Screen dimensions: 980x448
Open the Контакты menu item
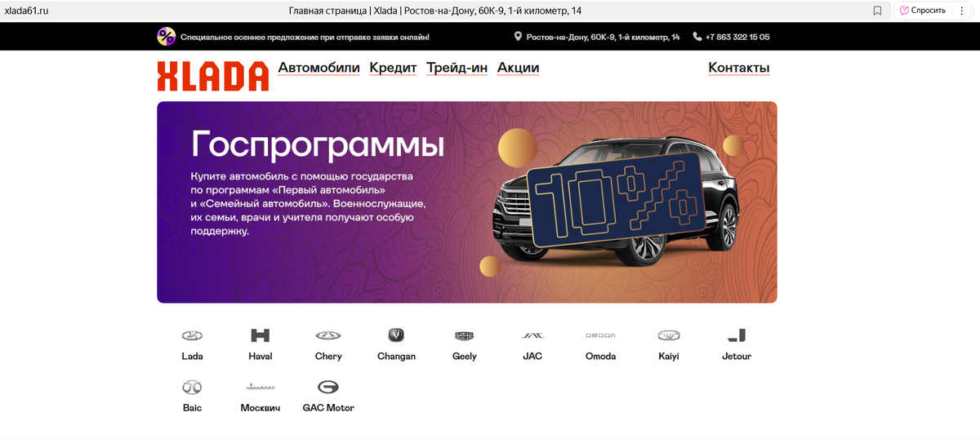pyautogui.click(x=739, y=68)
